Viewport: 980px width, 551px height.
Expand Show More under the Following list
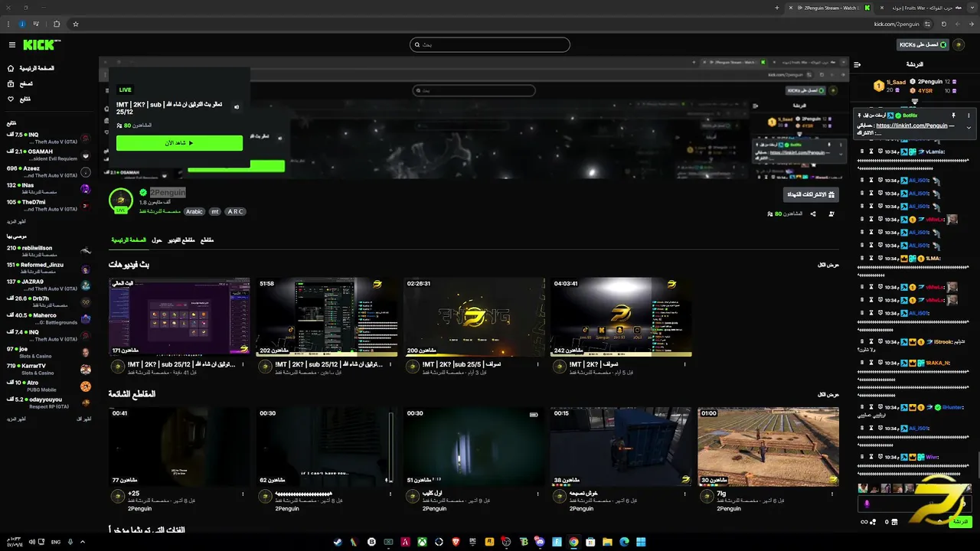tap(16, 221)
